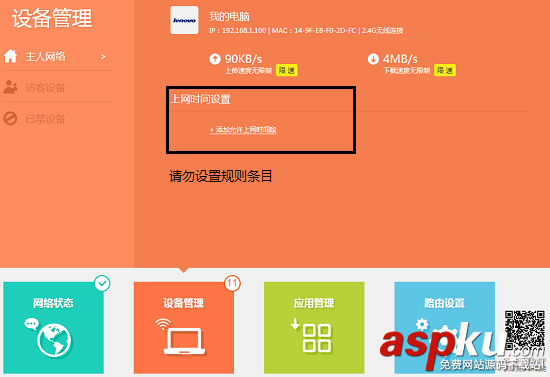
Task: Click the yellow 限速 button for download speed
Action: 445,70
